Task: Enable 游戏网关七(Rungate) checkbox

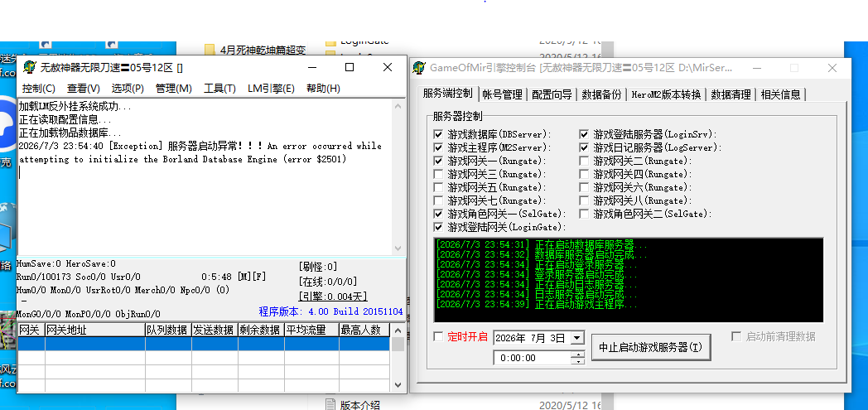Action: coord(438,200)
